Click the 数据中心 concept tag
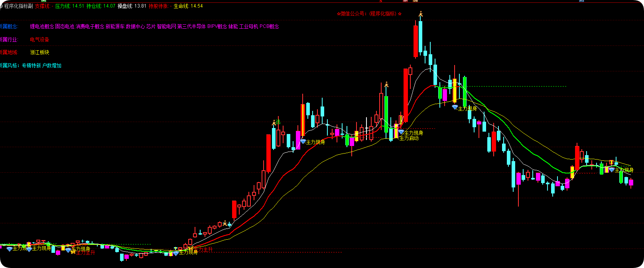 click(x=135, y=26)
